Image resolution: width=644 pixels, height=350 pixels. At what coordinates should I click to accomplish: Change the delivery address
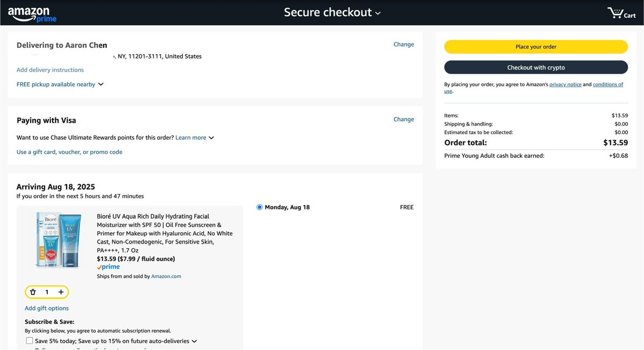(x=404, y=44)
